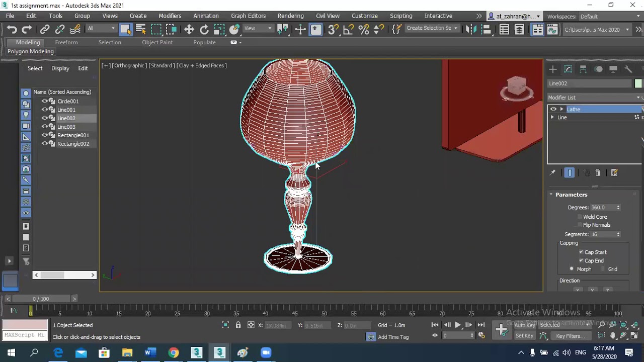
Task: Uncheck Cap End checkbox
Action: point(581,260)
